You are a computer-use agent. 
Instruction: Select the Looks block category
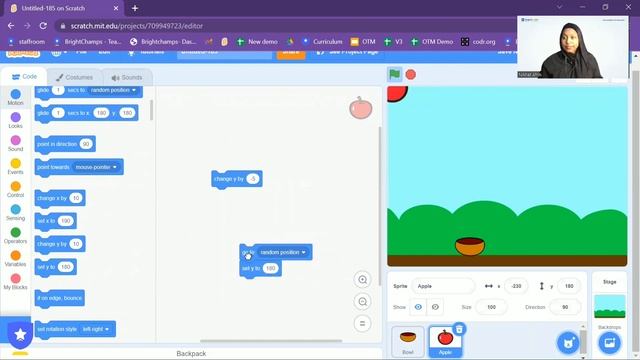(x=16, y=120)
